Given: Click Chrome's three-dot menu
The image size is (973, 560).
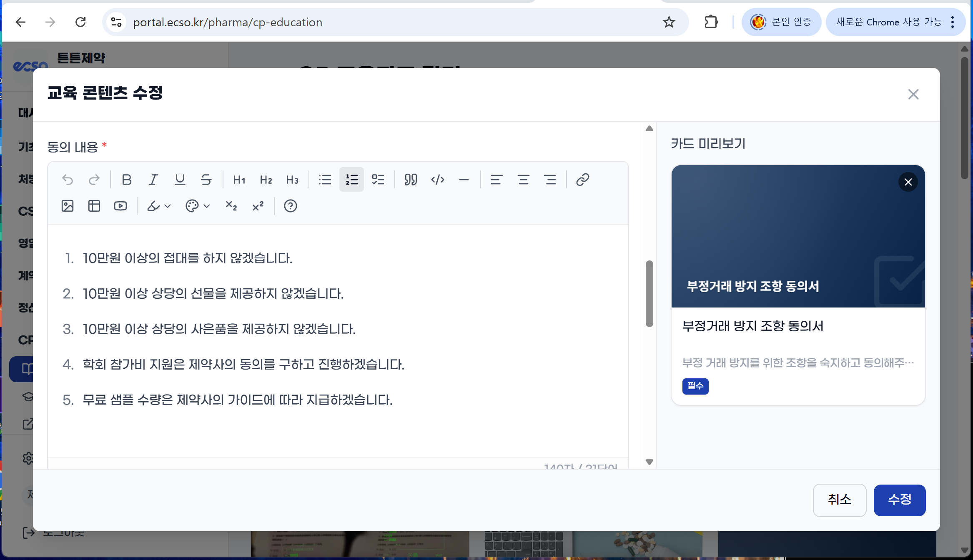Looking at the screenshot, I should (953, 22).
